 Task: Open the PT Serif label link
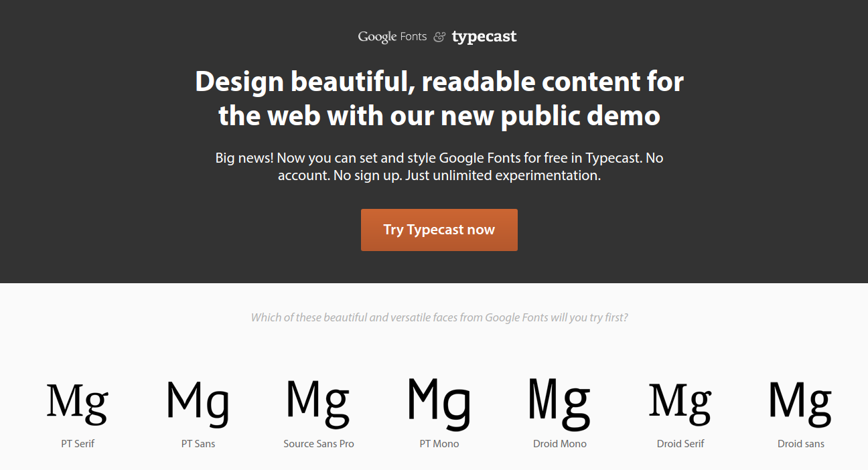click(x=78, y=444)
